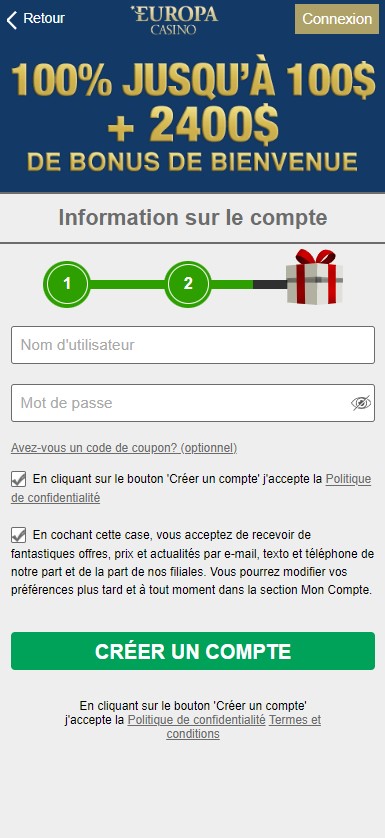Click the back chevron arrow icon

click(12, 19)
